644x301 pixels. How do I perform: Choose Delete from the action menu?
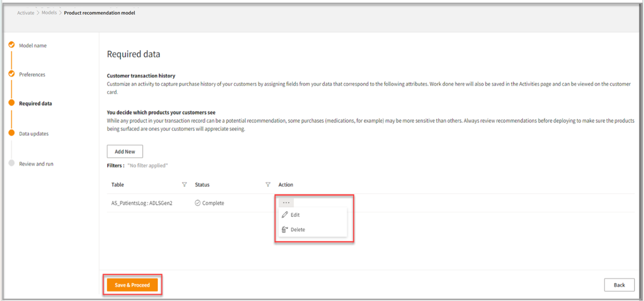[298, 230]
